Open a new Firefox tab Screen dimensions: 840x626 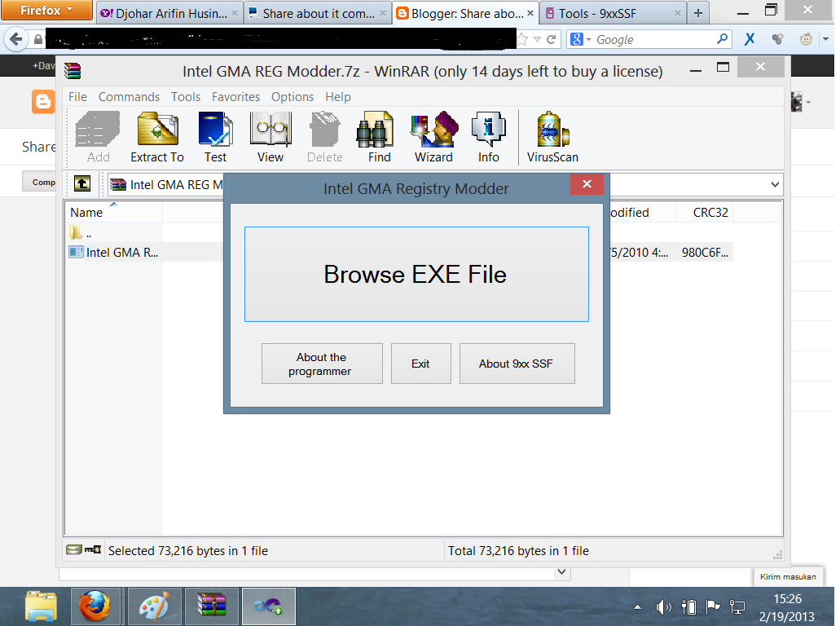[698, 13]
